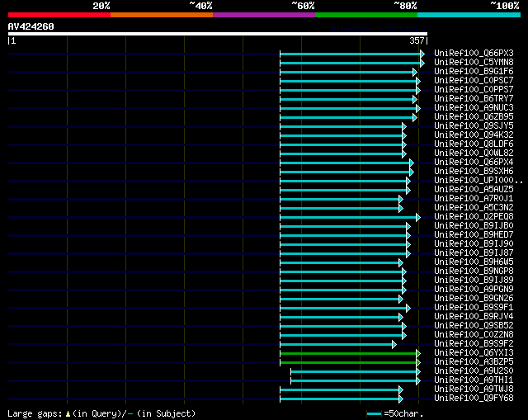The width and height of the screenshot is (528, 420).
Task: Click the yellow large-gap marker in the legend
Action: [x=68, y=414]
